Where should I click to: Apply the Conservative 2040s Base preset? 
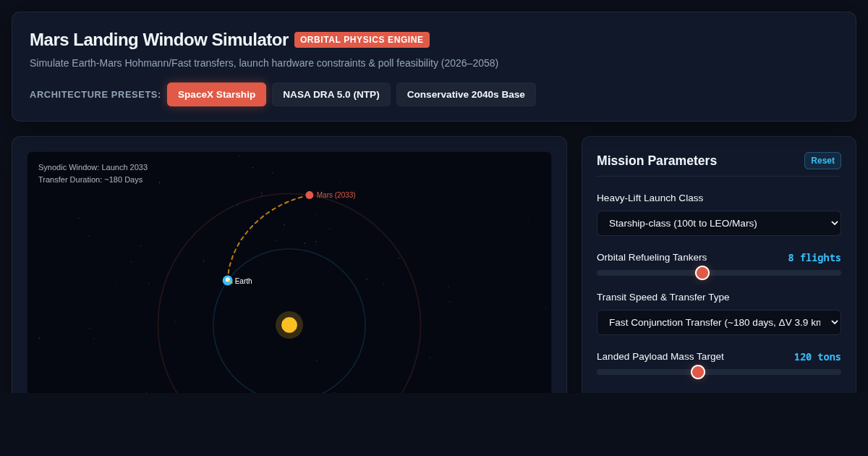tap(466, 94)
